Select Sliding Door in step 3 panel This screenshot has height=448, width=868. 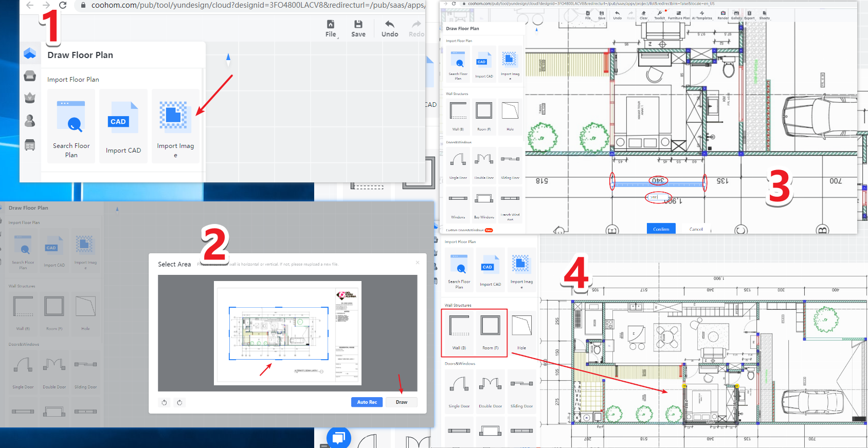(510, 164)
